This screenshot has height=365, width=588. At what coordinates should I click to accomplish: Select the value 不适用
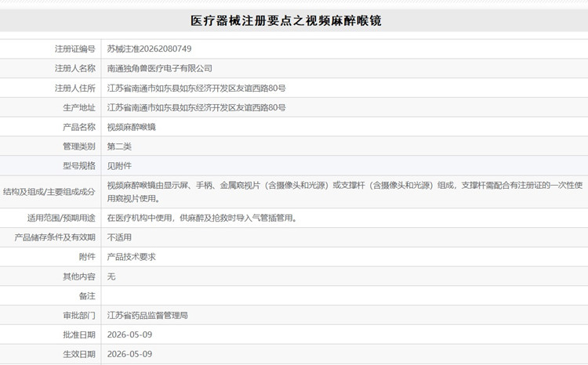119,237
